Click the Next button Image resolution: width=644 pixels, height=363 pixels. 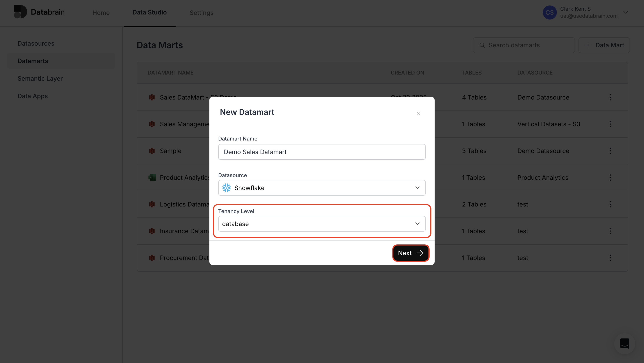point(410,253)
